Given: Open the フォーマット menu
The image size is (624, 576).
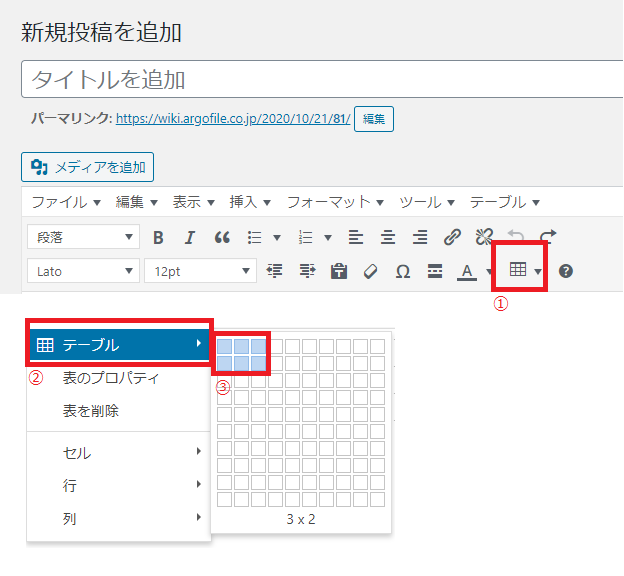Looking at the screenshot, I should coord(335,201).
